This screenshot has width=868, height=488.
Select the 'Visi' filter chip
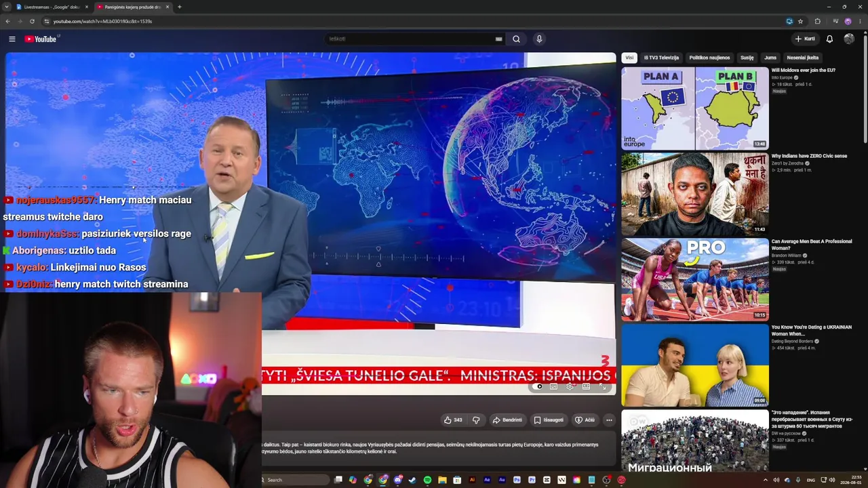(x=629, y=58)
